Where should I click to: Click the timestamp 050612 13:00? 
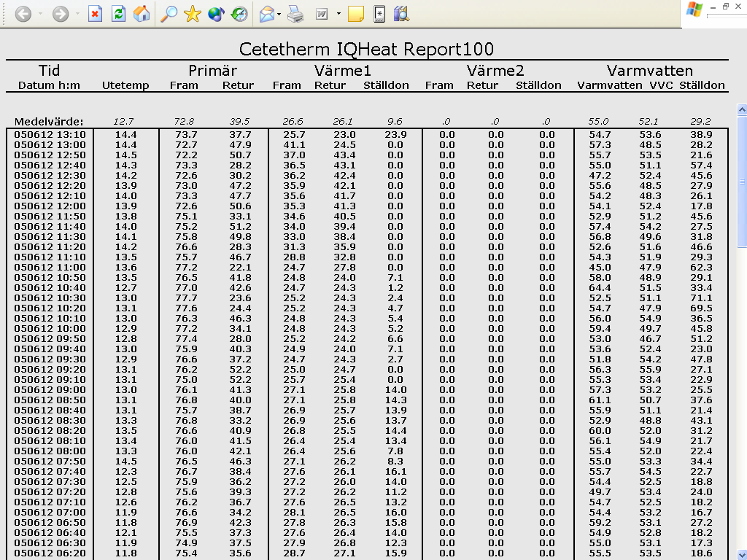pos(50,145)
